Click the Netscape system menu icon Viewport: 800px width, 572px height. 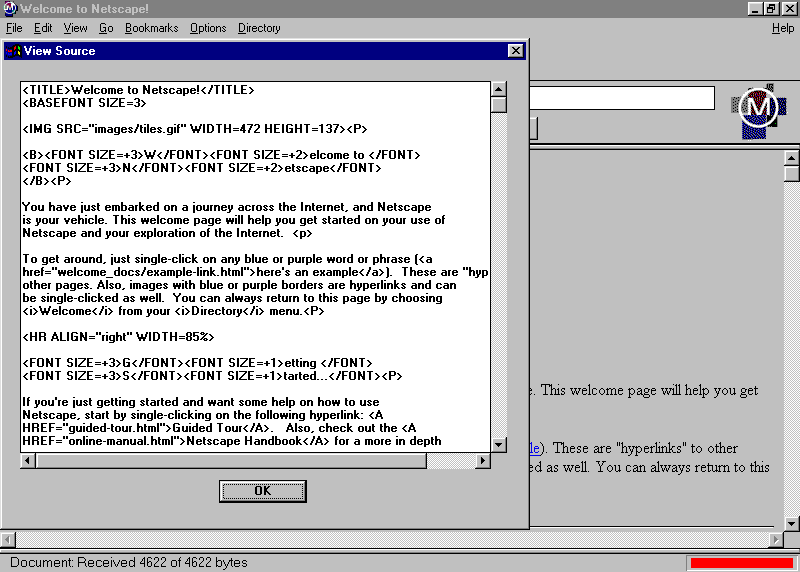click(10, 9)
